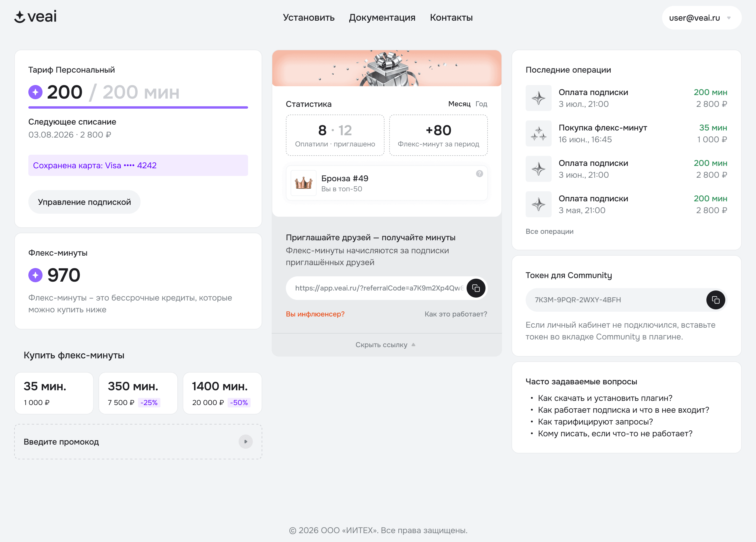Click the minutes usage progress bar
Screen dimensions: 756x542
(138, 107)
